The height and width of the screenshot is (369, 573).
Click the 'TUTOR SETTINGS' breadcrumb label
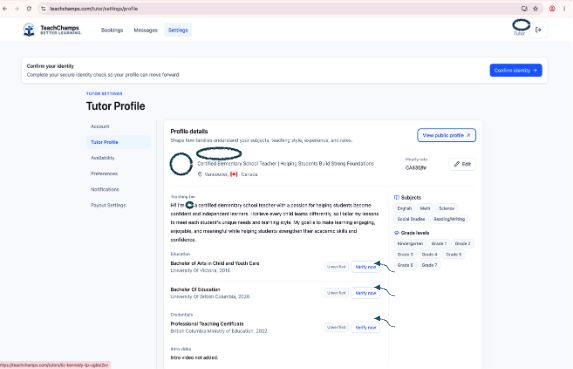105,94
